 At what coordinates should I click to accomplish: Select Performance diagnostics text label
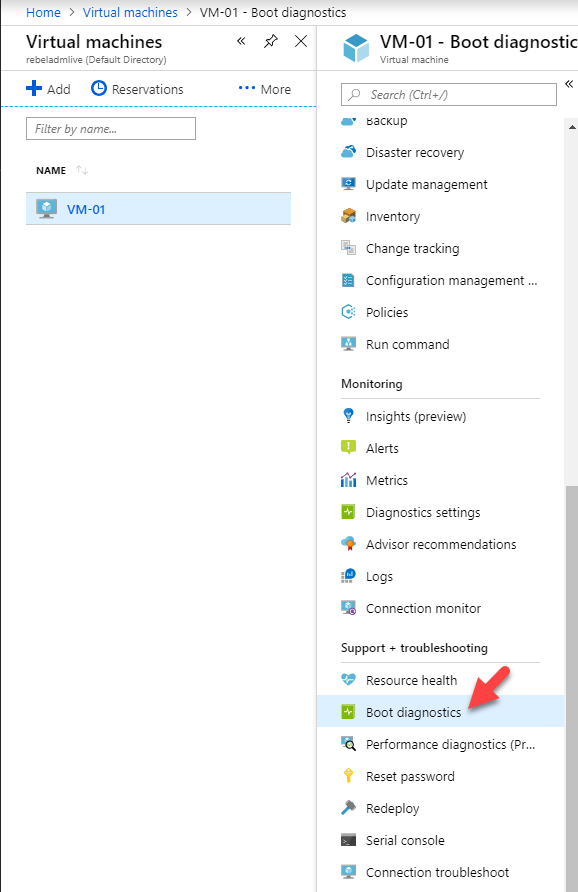coord(451,745)
